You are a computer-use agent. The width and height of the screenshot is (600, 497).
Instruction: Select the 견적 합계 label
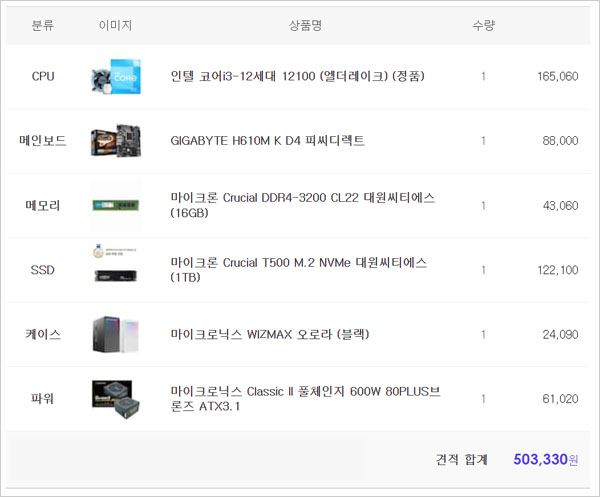462,459
